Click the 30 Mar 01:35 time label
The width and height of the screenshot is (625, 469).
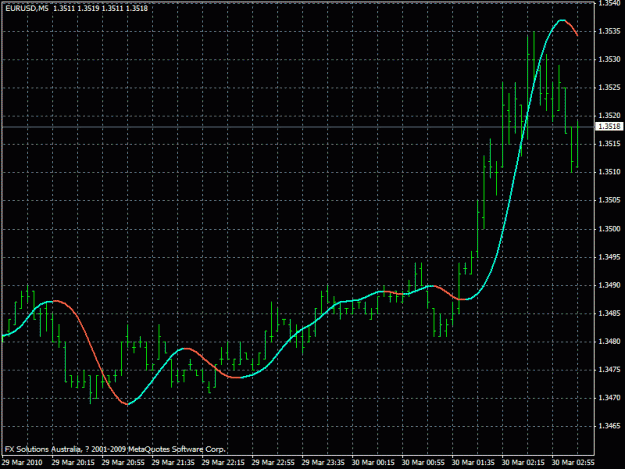pos(473,463)
